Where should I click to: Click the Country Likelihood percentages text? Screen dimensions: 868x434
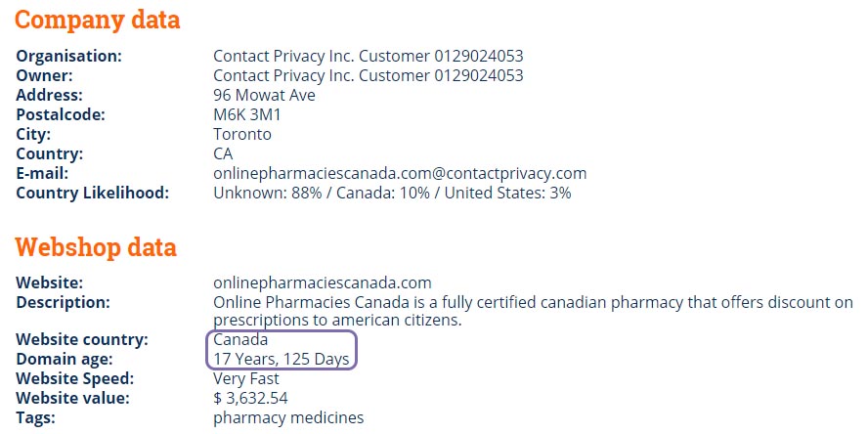coord(392,194)
